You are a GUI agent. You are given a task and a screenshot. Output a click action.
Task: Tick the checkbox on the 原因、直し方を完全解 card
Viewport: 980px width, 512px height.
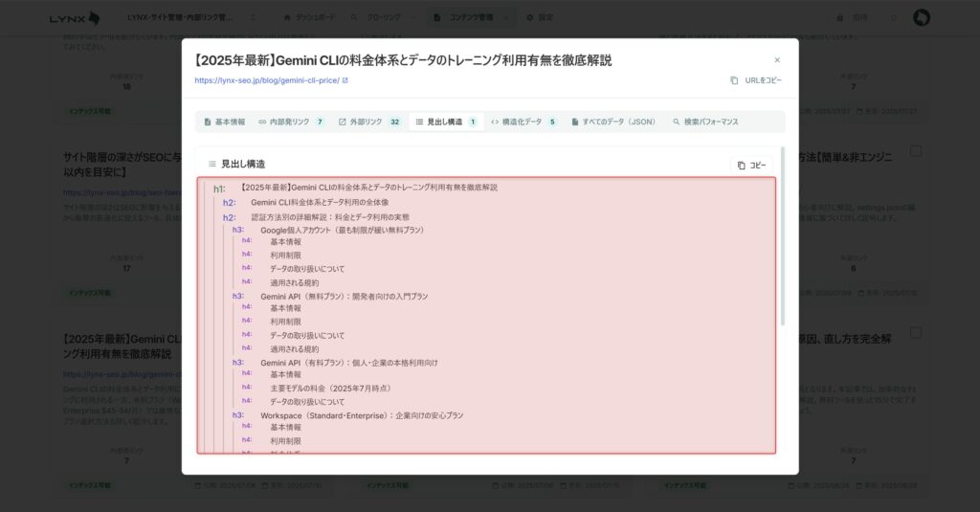pyautogui.click(x=916, y=333)
